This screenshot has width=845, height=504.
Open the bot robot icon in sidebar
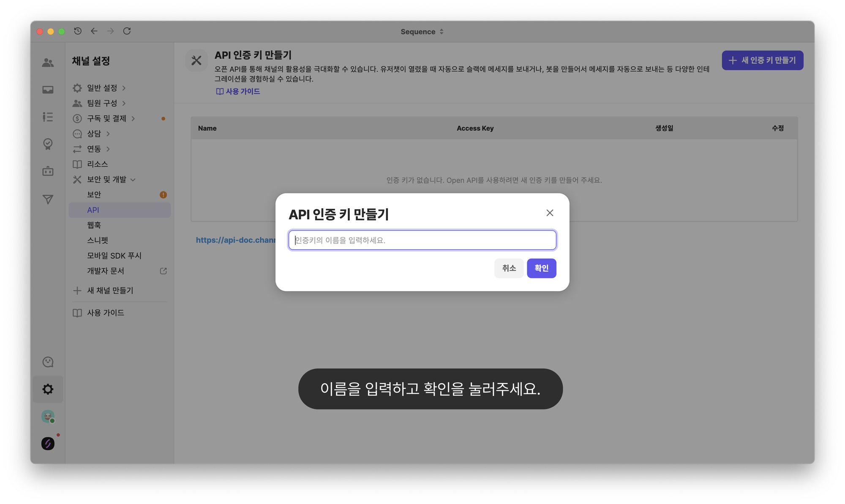tap(48, 171)
